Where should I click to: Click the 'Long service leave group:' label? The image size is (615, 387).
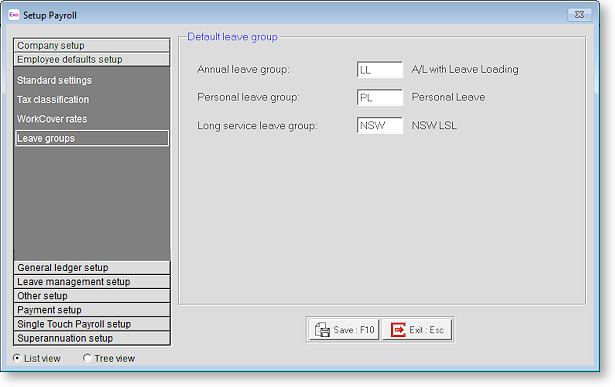[257, 126]
